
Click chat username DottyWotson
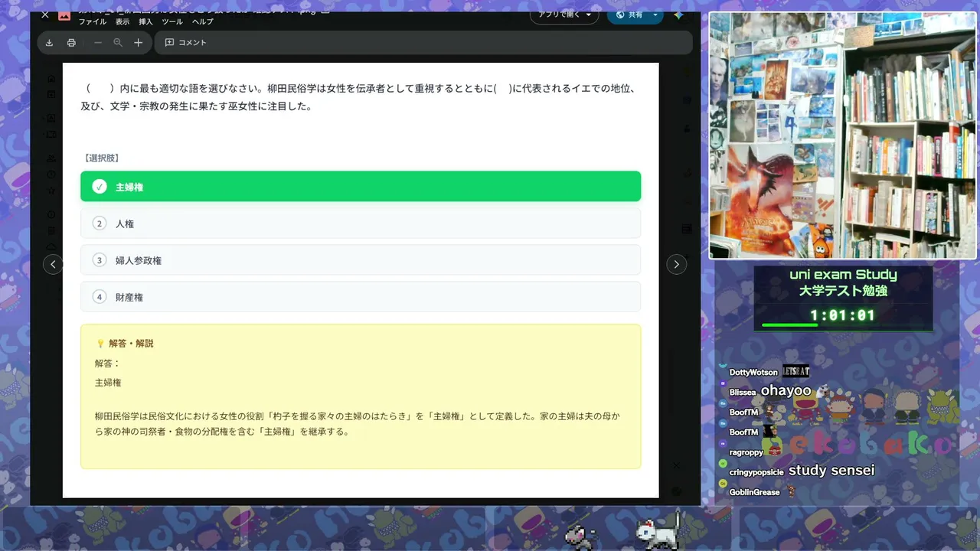point(753,373)
